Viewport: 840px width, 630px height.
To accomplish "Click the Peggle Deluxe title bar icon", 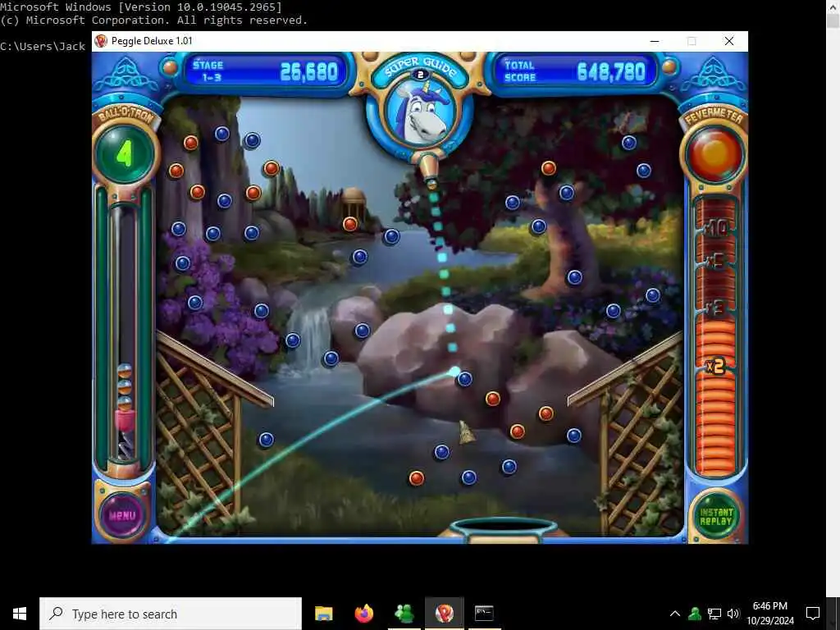I will 101,41.
